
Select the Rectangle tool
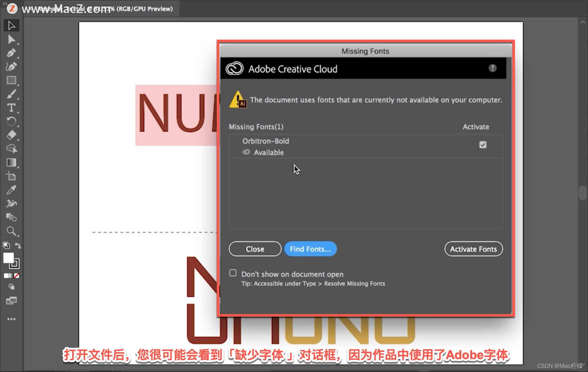(11, 80)
